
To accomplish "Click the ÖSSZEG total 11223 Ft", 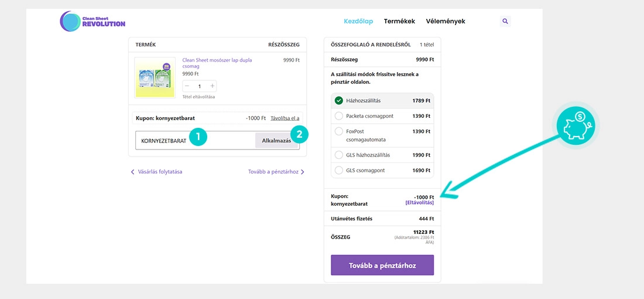I will coord(423,232).
